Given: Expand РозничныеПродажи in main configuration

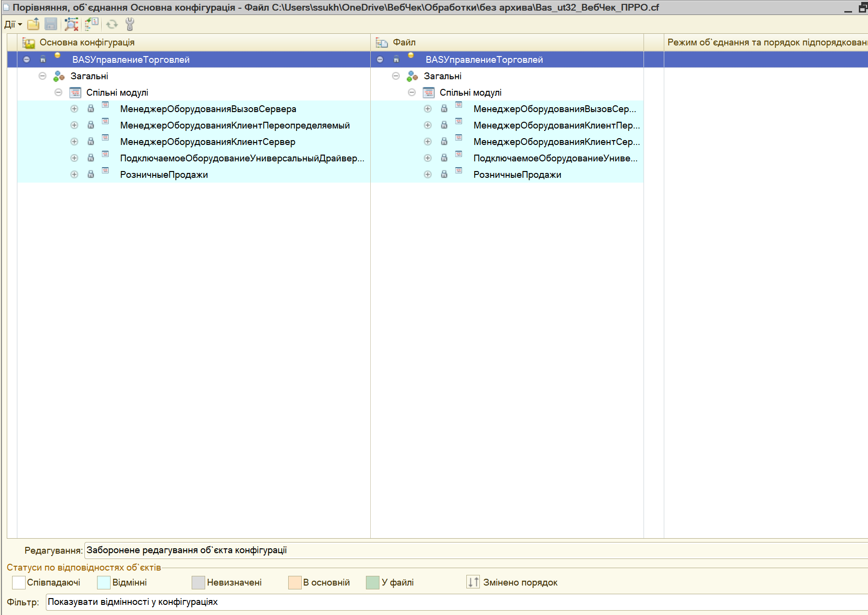Looking at the screenshot, I should (74, 174).
